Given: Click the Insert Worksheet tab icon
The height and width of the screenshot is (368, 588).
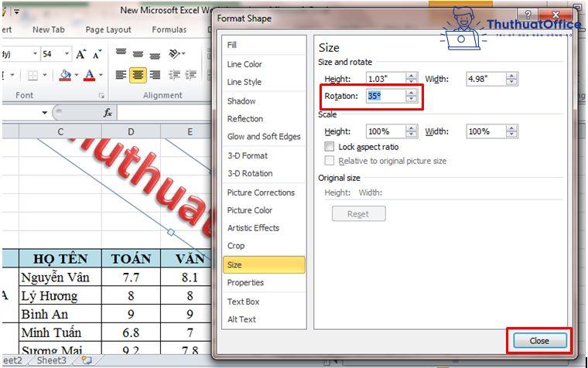Looking at the screenshot, I should (x=87, y=360).
